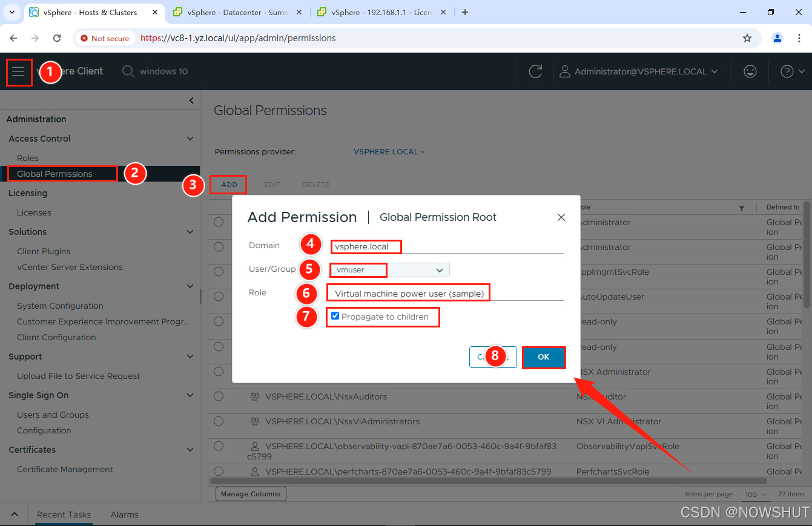Click the group icon beside NsxAuditors
This screenshot has height=526, width=812.
point(255,397)
